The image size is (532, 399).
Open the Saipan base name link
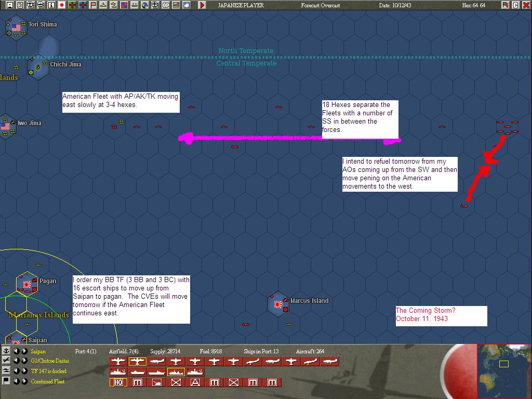[x=38, y=351]
